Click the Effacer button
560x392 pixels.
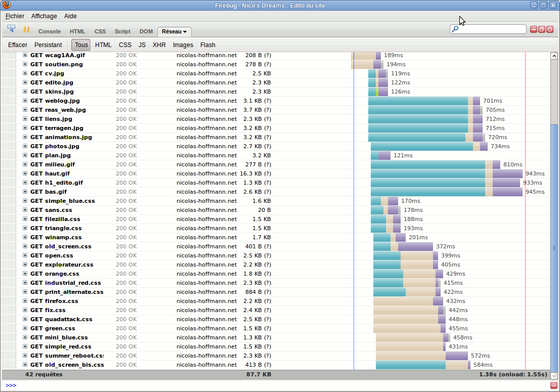[x=18, y=45]
